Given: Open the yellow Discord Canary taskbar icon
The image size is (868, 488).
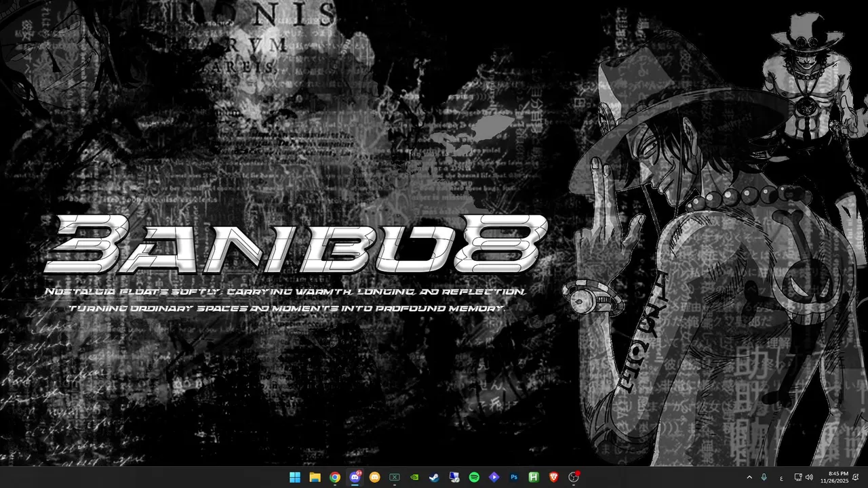Looking at the screenshot, I should click(374, 477).
